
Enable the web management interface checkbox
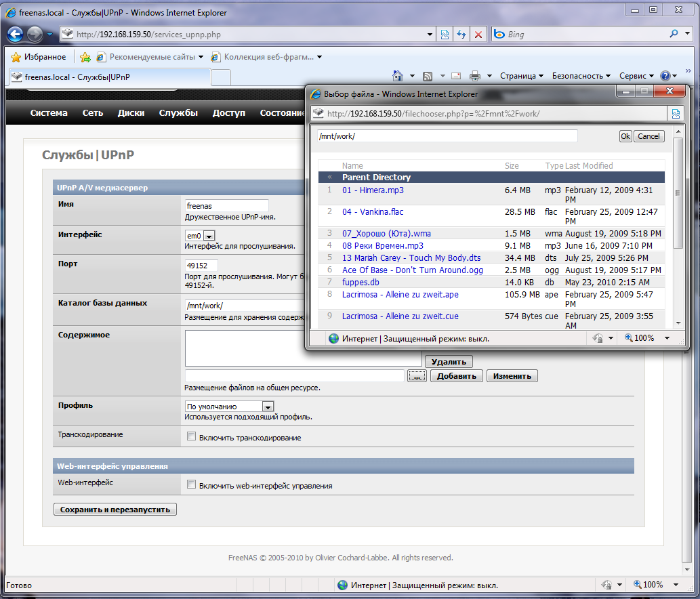click(191, 485)
